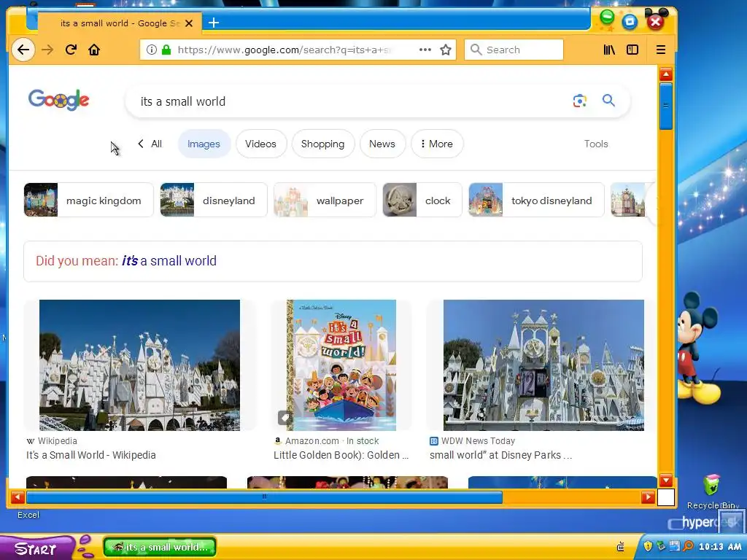Filter images by 'disneyland' chip
747x560 pixels.
tap(214, 200)
